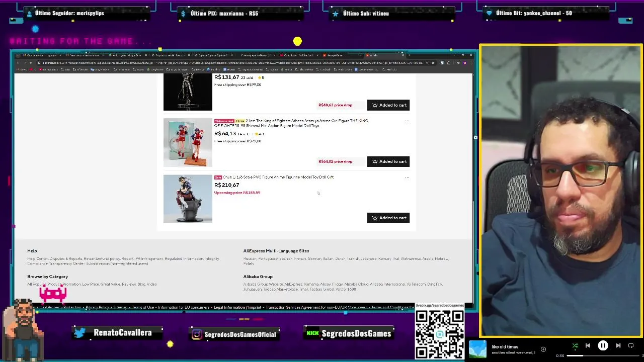Pause the Spotify track
The width and height of the screenshot is (644, 362).
click(x=603, y=345)
